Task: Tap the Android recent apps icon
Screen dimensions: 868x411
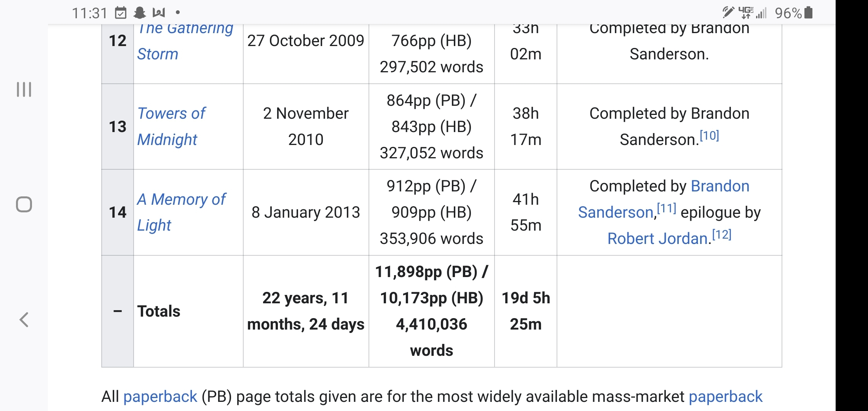Action: pyautogui.click(x=24, y=89)
